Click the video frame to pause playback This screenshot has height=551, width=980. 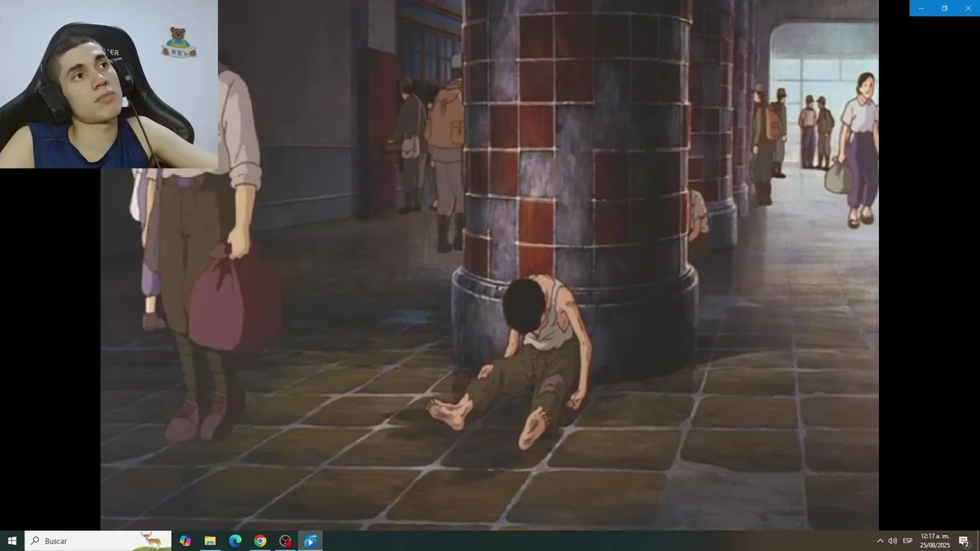490,265
